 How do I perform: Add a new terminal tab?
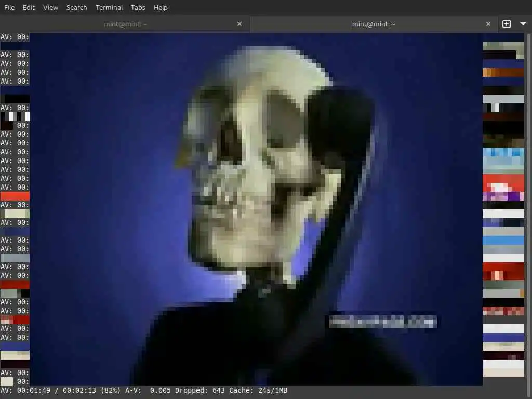(x=506, y=24)
